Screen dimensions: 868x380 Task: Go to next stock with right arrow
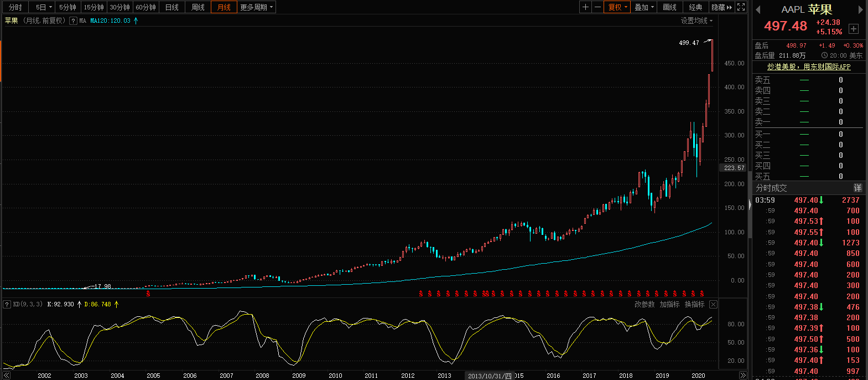pos(860,10)
